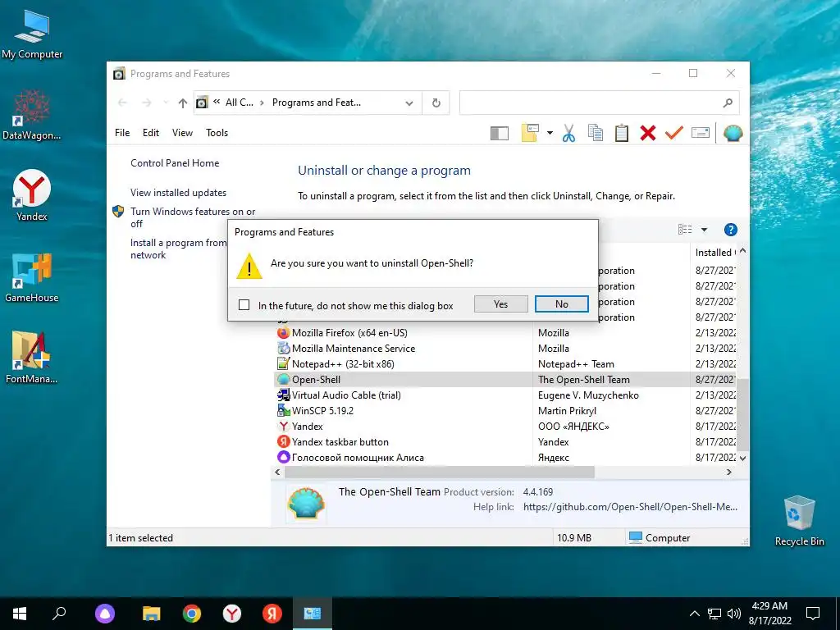This screenshot has width=840, height=630.
Task: Click the Copy toolbar icon
Action: pyautogui.click(x=596, y=133)
